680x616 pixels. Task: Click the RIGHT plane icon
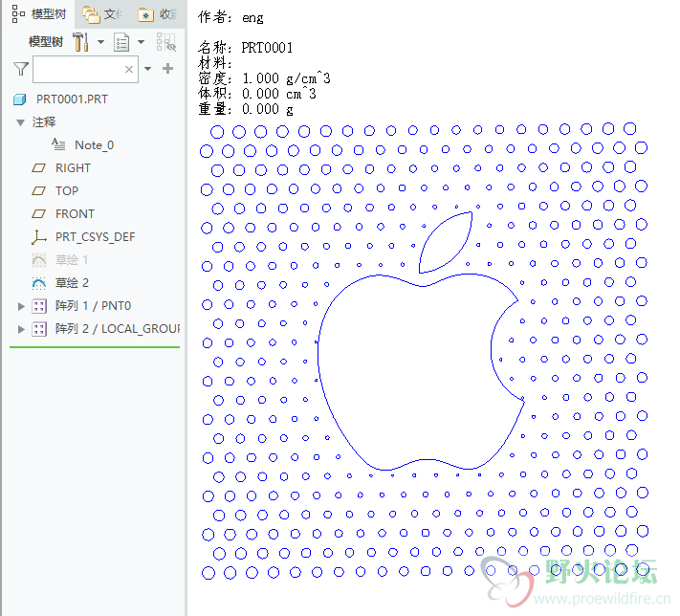point(39,168)
